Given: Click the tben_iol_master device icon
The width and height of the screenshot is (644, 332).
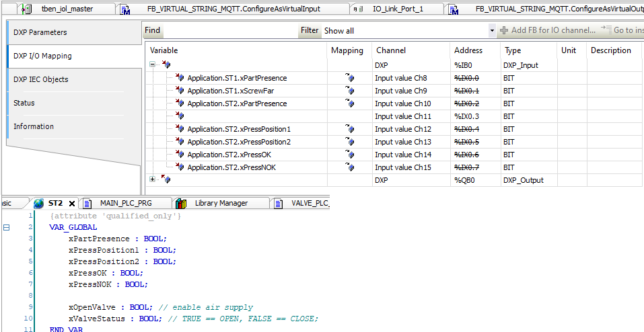Looking at the screenshot, I should coord(28,9).
